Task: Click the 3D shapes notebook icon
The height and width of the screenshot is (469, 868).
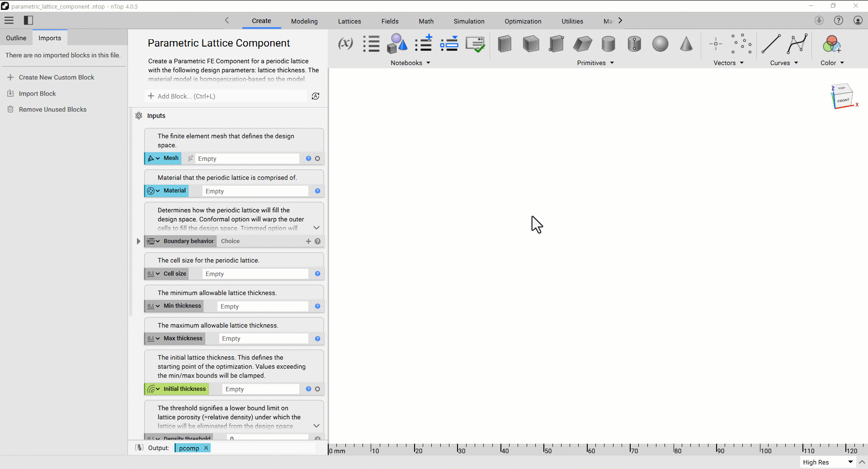Action: point(397,44)
